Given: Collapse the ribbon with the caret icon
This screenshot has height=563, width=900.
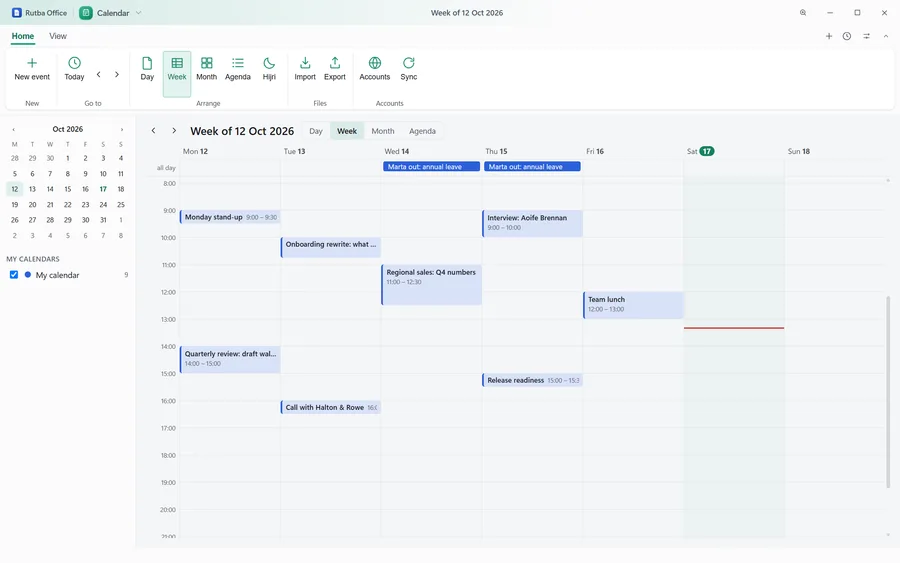Looking at the screenshot, I should pyautogui.click(x=886, y=36).
